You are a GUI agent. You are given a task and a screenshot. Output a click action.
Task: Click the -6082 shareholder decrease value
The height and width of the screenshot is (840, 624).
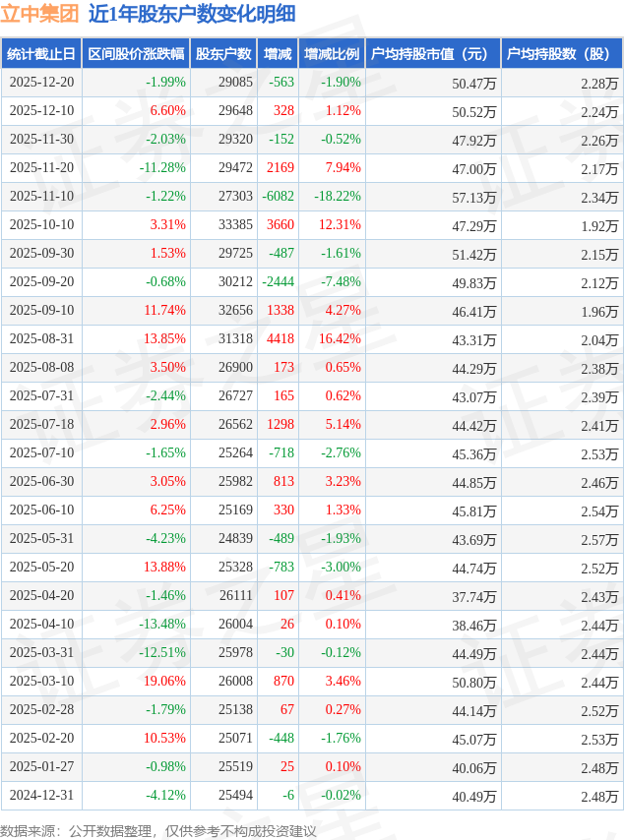[x=279, y=197]
